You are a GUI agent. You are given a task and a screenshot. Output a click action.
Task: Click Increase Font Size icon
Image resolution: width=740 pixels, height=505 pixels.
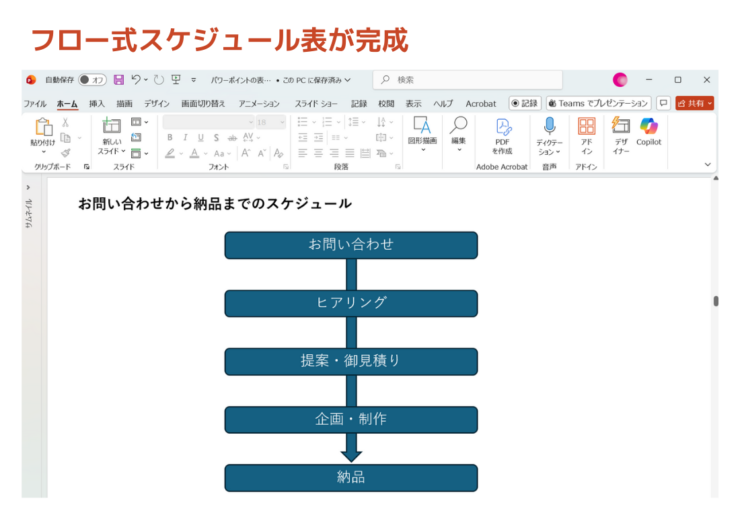pos(245,153)
